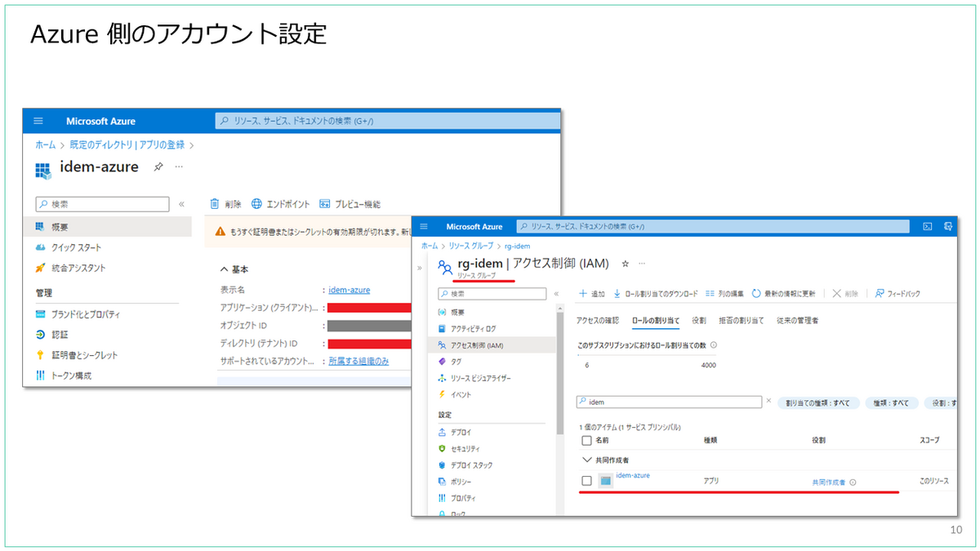980x551 pixels.
Task: Click 既定のディレクトリ | アプリの登録 breadcrumb
Action: [x=127, y=144]
